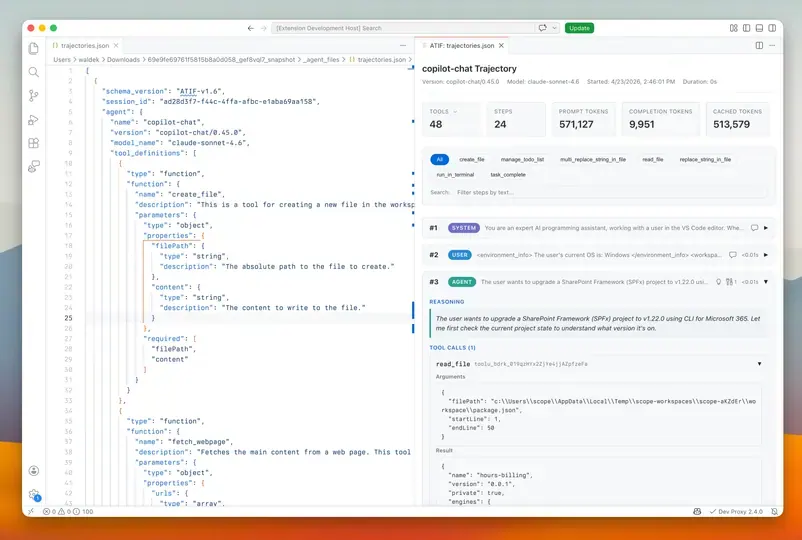Open left editor group more actions
Image resolution: width=802 pixels, height=540 pixels.
pyautogui.click(x=403, y=46)
